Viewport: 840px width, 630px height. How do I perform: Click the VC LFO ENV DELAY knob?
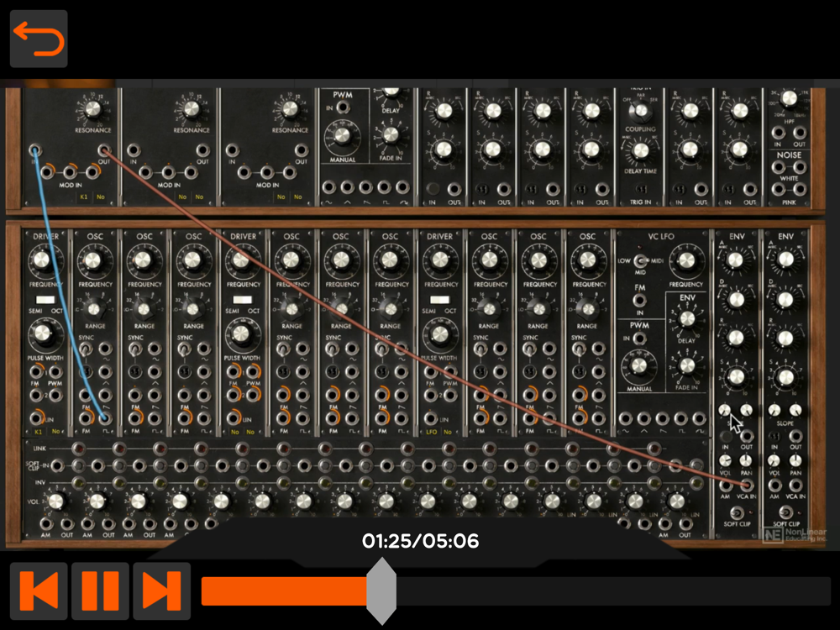[687, 319]
